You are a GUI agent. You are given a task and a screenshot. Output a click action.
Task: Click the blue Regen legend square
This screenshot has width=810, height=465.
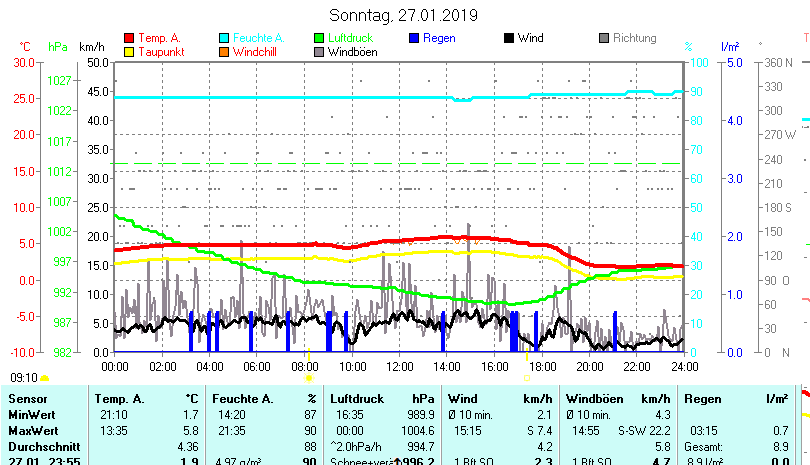(415, 38)
